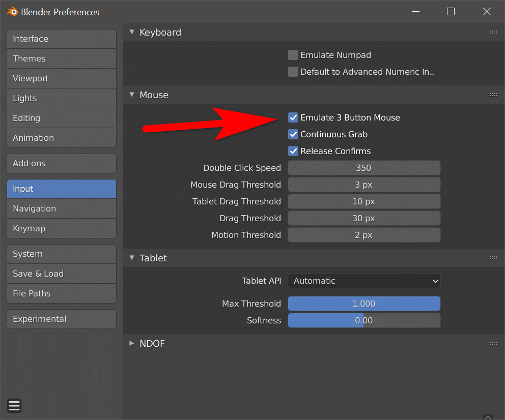505x420 pixels.
Task: Grab the NDOF panel drag handle
Action: pyautogui.click(x=493, y=343)
